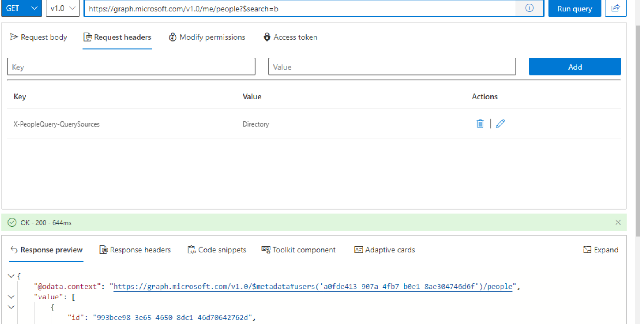Open the Response headers tab

coord(135,250)
